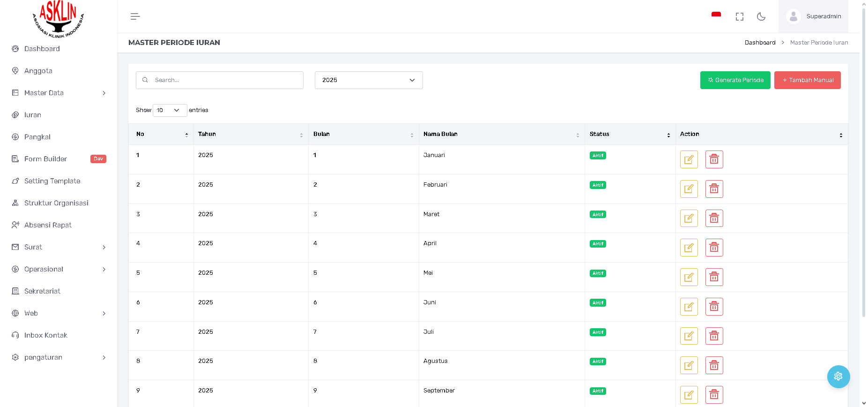Delete the Agustus period row
Image resolution: width=868 pixels, height=407 pixels.
tap(714, 365)
